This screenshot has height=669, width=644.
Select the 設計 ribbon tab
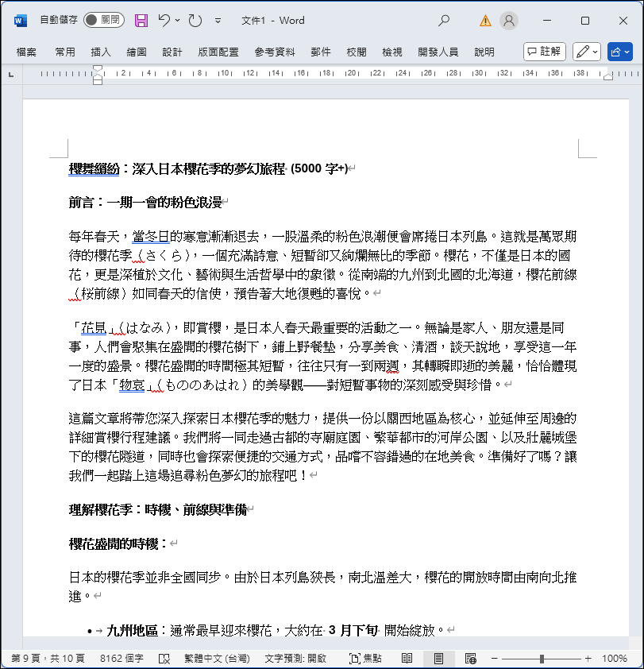click(x=172, y=52)
